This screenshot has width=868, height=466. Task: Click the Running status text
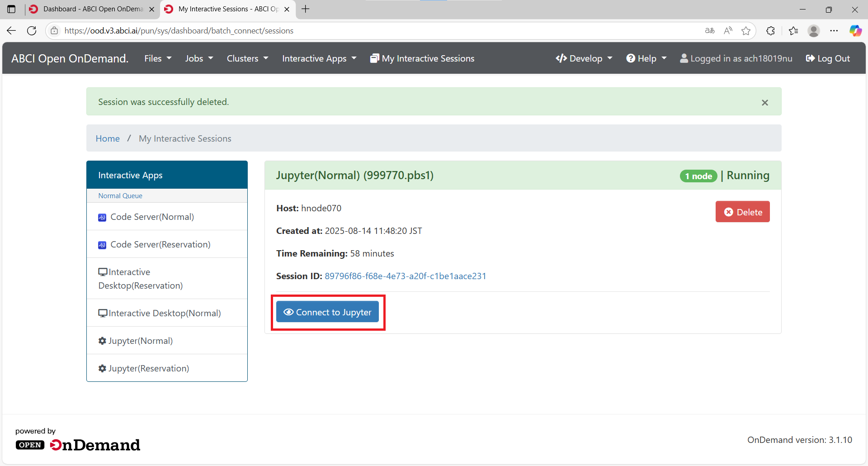tap(748, 176)
